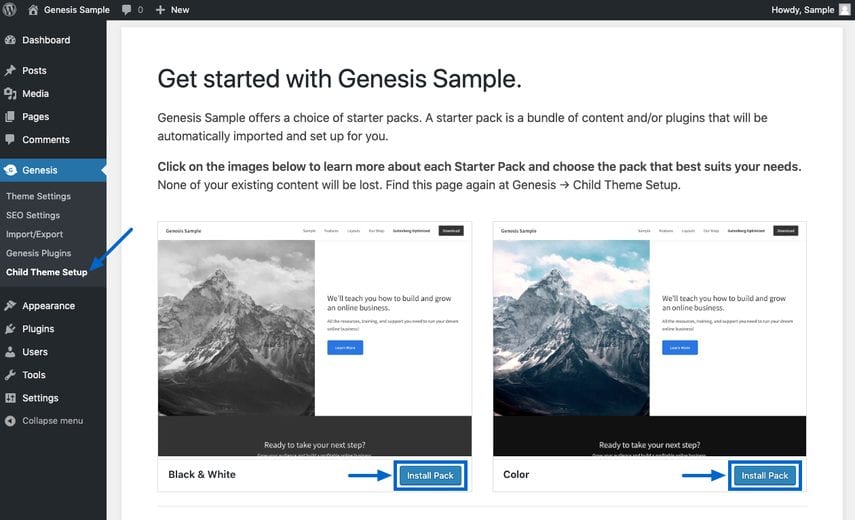
Task: Click the New link in admin bar
Action: 180,10
